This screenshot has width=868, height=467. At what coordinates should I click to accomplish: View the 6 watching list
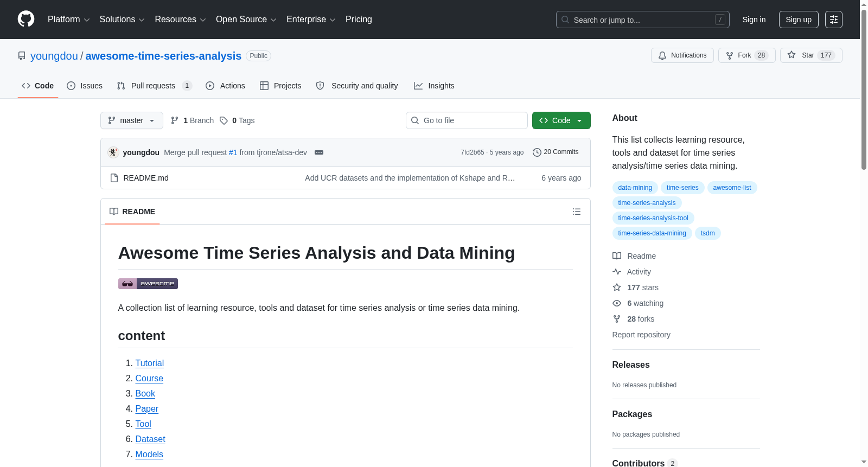tap(638, 303)
